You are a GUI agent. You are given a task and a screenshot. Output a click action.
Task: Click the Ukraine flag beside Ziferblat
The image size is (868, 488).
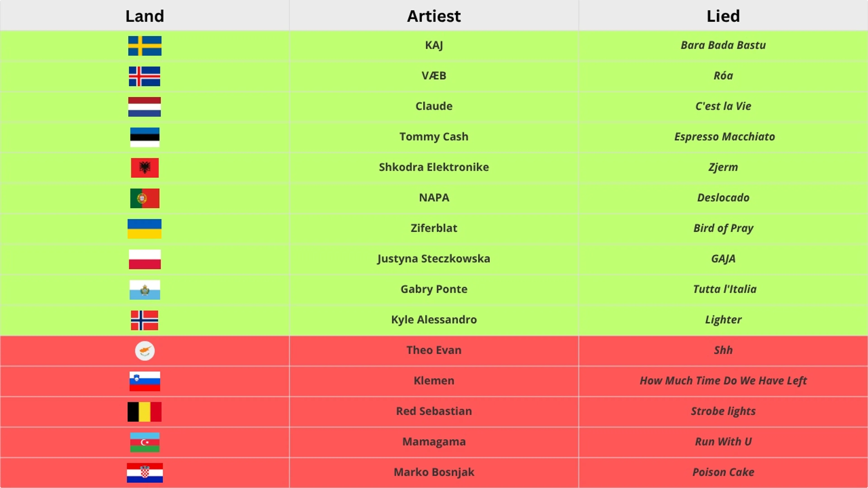pos(145,229)
